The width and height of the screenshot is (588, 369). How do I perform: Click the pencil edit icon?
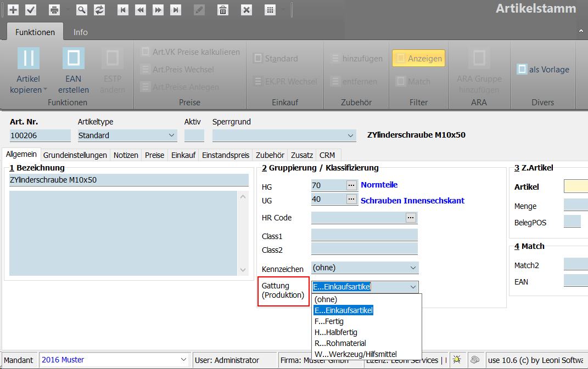[x=199, y=10]
